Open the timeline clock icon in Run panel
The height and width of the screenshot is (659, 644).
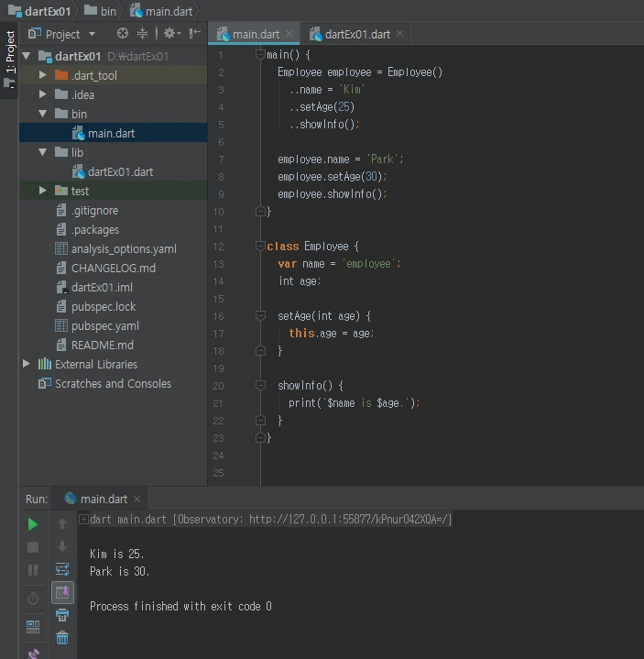pos(33,599)
